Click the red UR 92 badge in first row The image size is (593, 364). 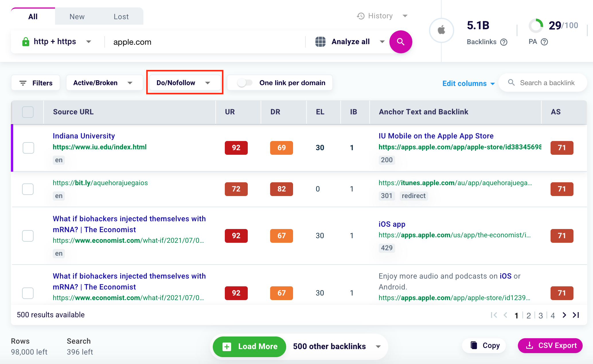point(236,148)
